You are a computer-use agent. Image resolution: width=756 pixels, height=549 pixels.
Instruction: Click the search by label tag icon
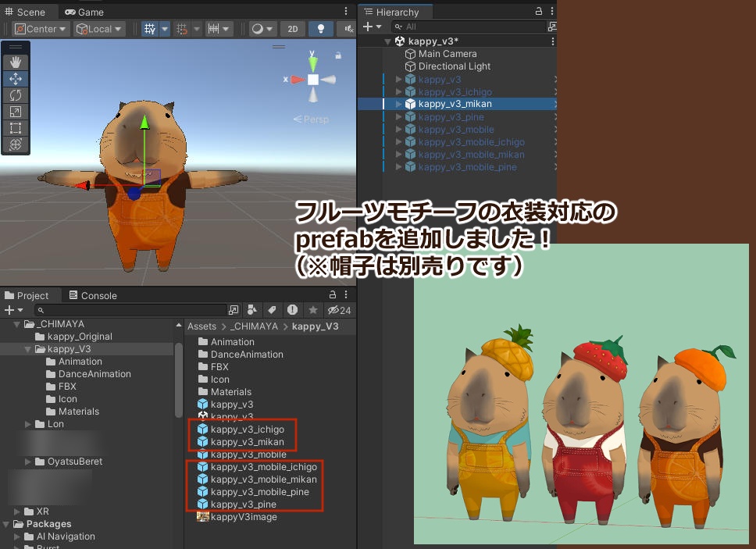(272, 310)
